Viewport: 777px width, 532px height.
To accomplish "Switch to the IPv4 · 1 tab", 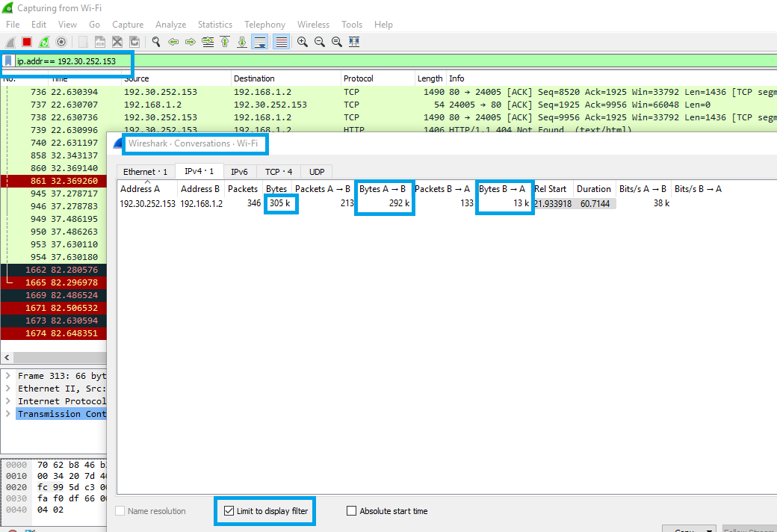I will [199, 171].
